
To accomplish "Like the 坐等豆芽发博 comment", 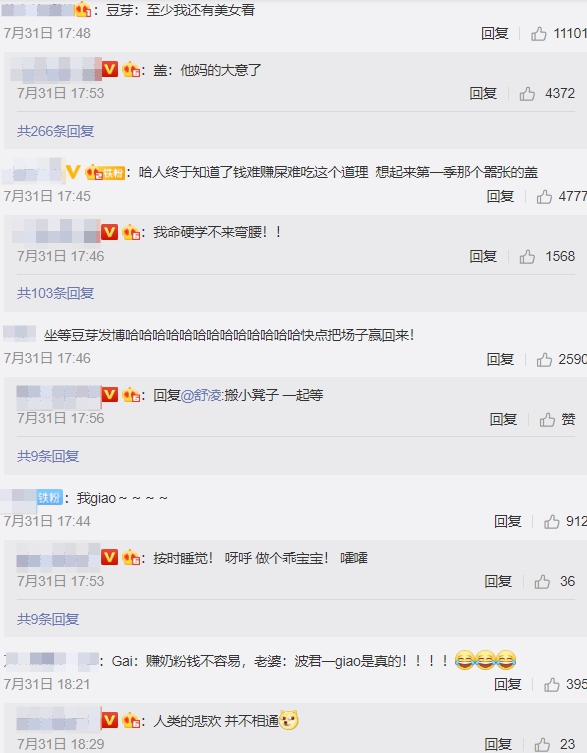I will [x=544, y=359].
